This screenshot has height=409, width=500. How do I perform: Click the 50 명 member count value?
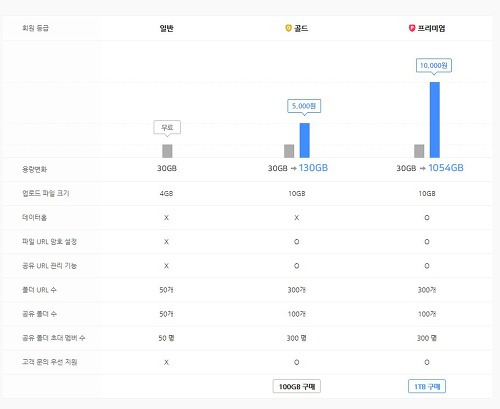(166, 338)
